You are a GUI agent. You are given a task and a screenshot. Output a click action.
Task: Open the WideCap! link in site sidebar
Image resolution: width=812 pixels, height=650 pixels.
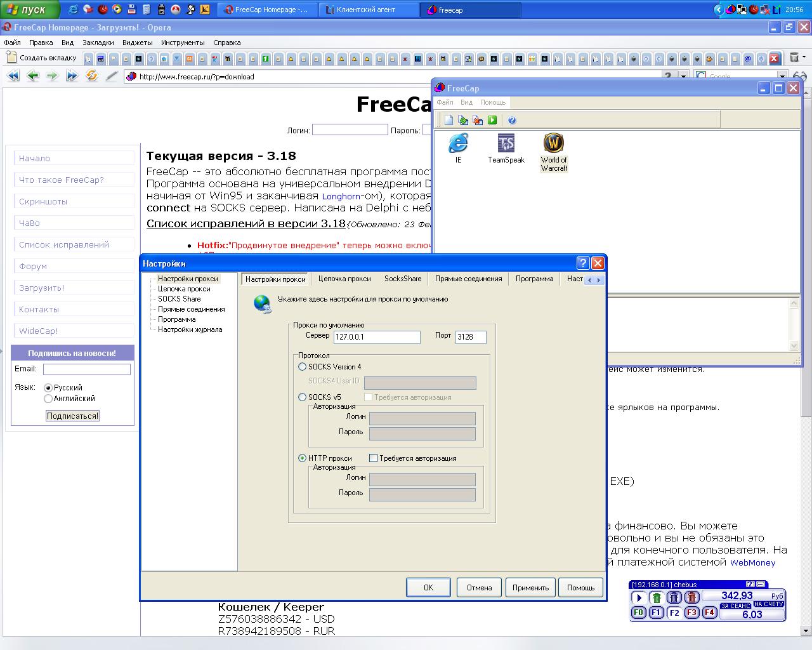pos(38,331)
